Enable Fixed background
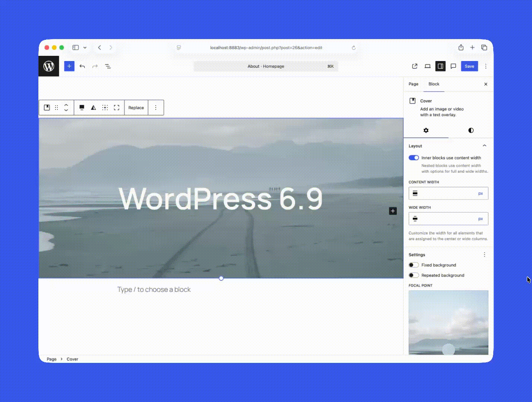The image size is (532, 402). [x=414, y=265]
